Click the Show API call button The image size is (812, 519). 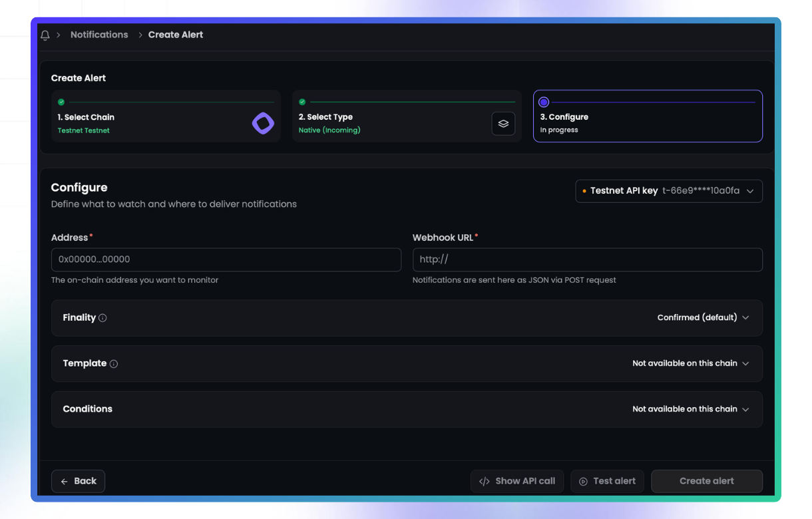point(517,481)
